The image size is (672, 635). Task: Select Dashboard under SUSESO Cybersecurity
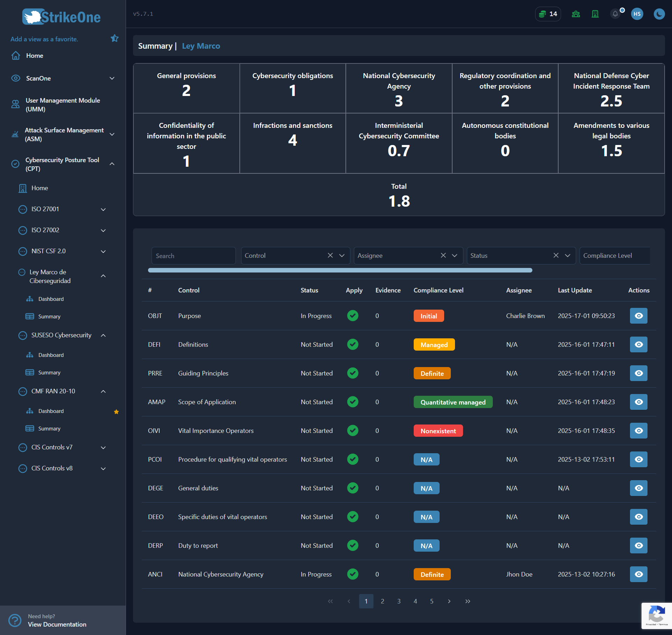[51, 355]
